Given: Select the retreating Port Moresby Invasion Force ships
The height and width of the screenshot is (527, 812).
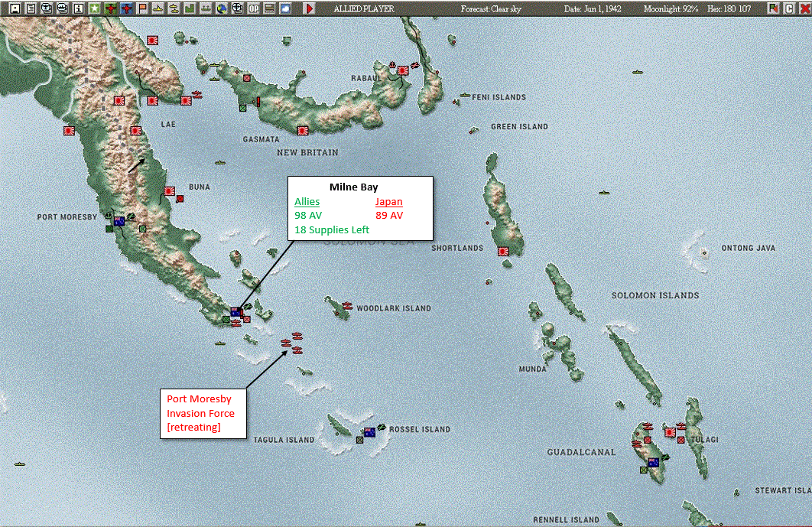Looking at the screenshot, I should point(292,343).
